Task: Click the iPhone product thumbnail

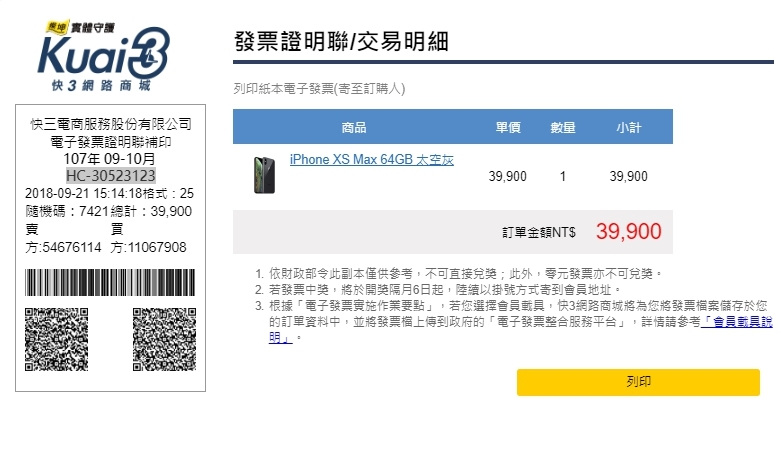Action: click(264, 175)
